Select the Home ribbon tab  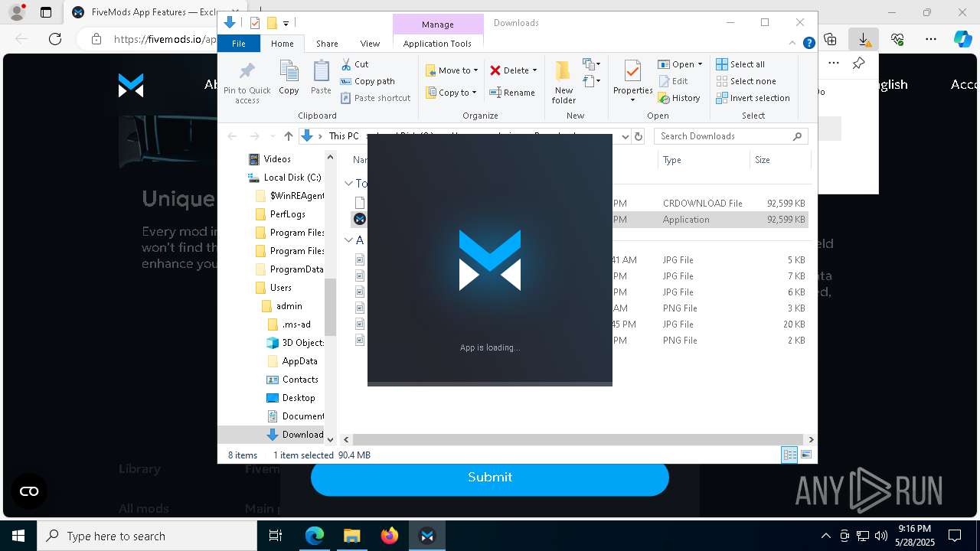pos(282,44)
